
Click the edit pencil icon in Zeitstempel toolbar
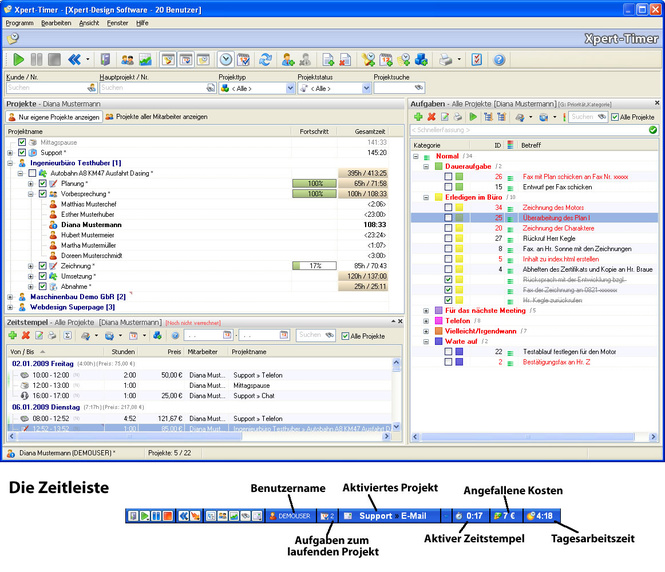point(39,335)
